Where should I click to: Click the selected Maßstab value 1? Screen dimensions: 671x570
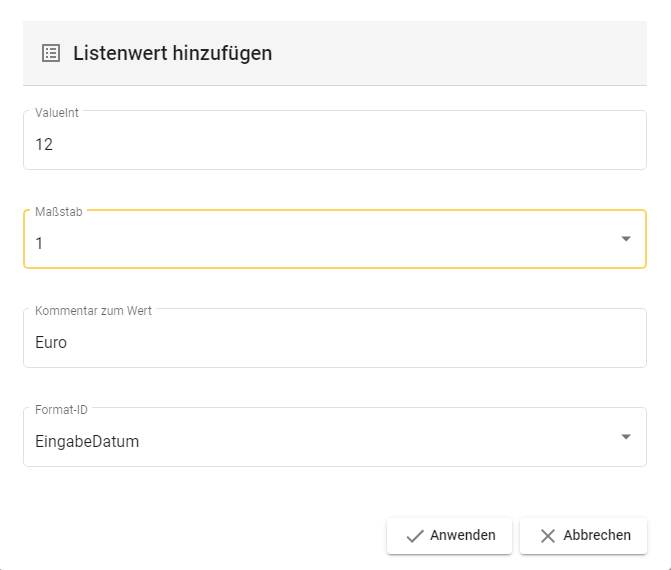39,243
